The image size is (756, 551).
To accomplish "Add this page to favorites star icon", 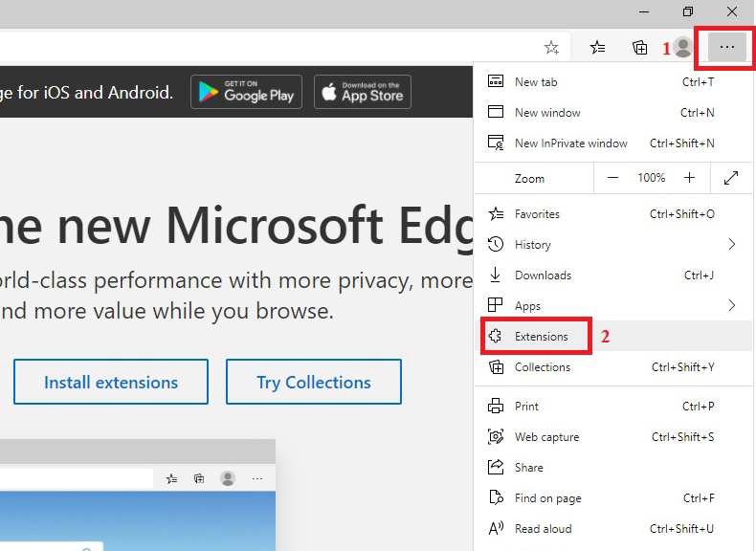I will 551,47.
